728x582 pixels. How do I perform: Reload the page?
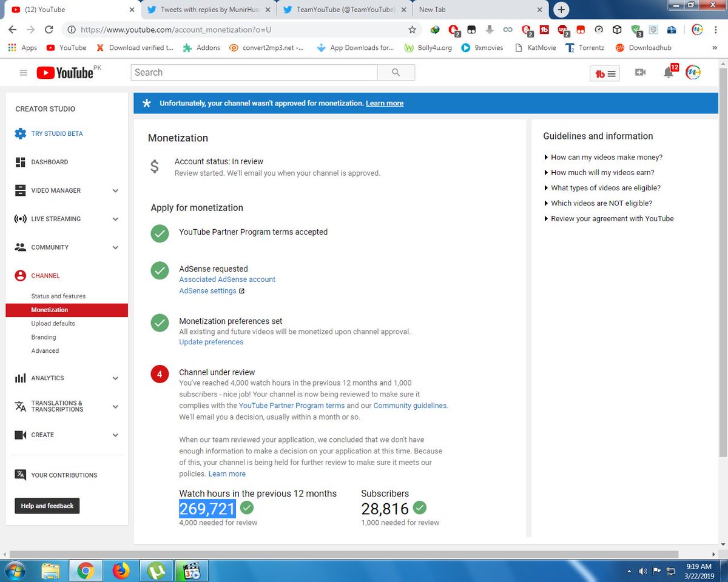tap(49, 29)
